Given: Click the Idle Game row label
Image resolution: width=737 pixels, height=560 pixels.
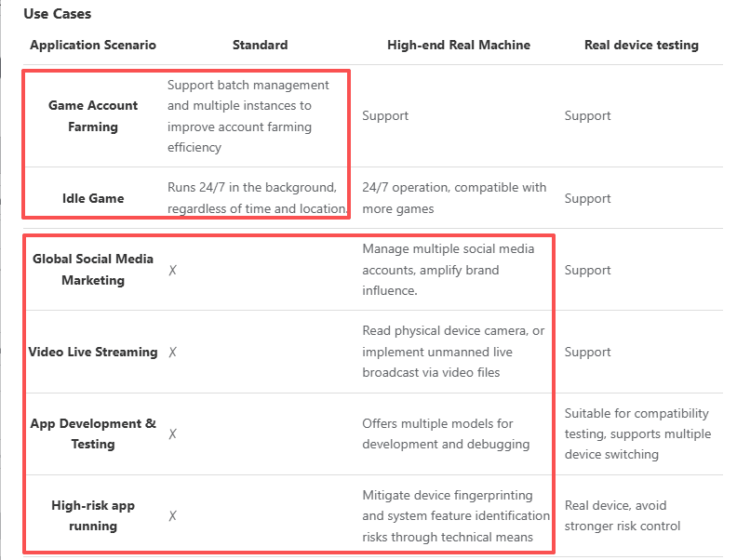Looking at the screenshot, I should (x=93, y=198).
